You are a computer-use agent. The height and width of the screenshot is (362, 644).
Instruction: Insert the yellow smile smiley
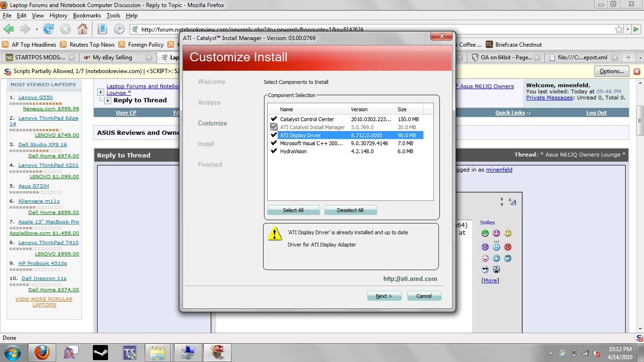(508, 233)
